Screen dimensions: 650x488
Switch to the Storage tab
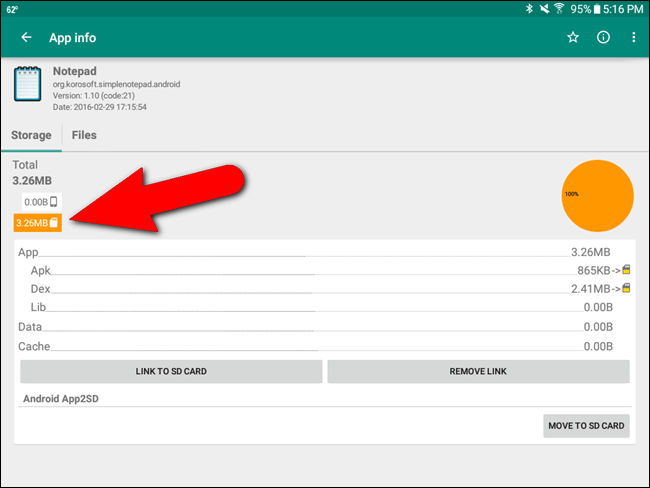pos(32,135)
